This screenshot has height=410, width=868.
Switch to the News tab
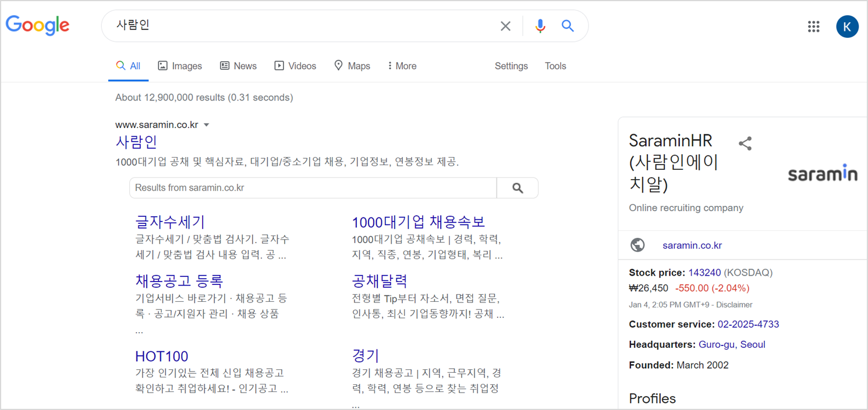click(238, 66)
